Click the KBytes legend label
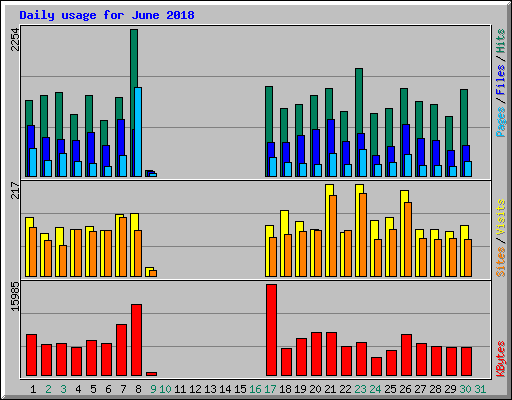Viewport: 512px width, 400px height. click(x=500, y=359)
